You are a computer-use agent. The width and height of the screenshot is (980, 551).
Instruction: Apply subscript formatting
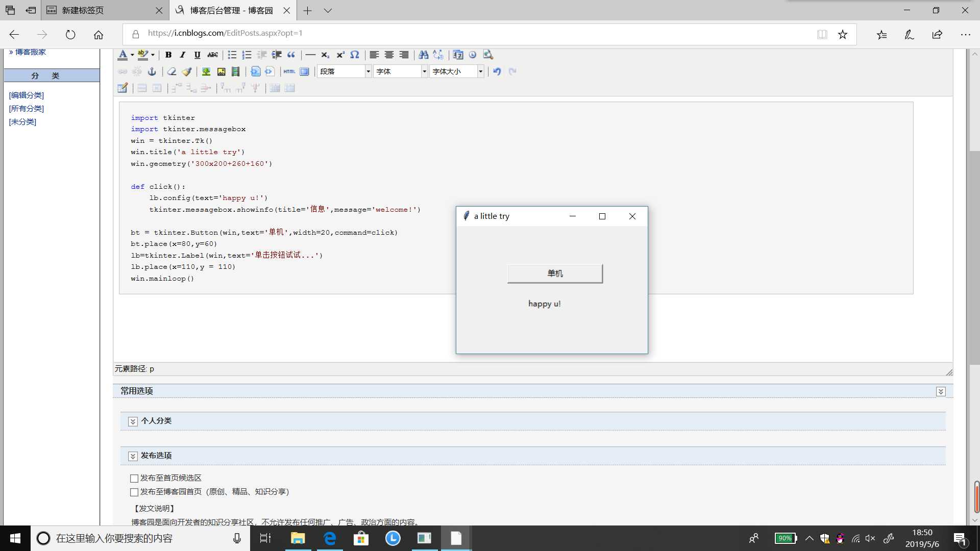(325, 55)
